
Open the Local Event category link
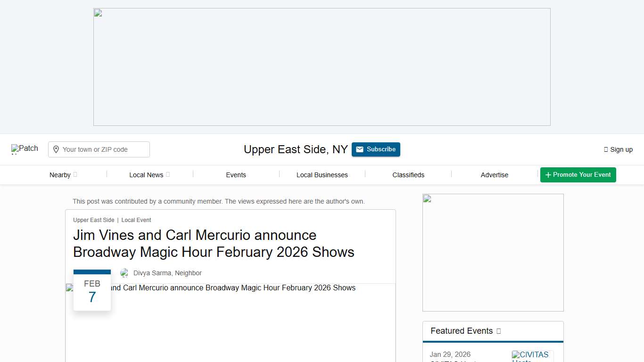[136, 220]
